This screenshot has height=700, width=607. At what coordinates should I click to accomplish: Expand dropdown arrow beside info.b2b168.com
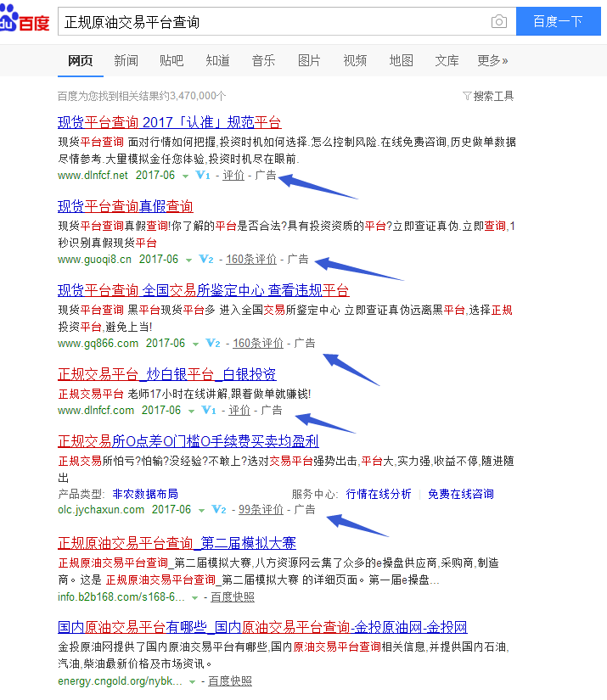pos(194,598)
